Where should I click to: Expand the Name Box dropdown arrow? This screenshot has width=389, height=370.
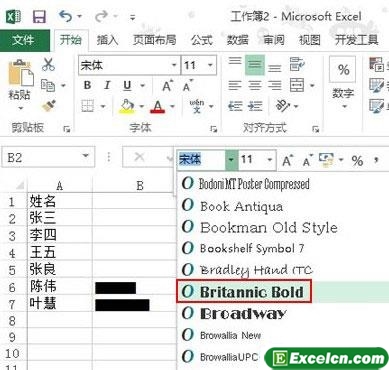point(86,156)
